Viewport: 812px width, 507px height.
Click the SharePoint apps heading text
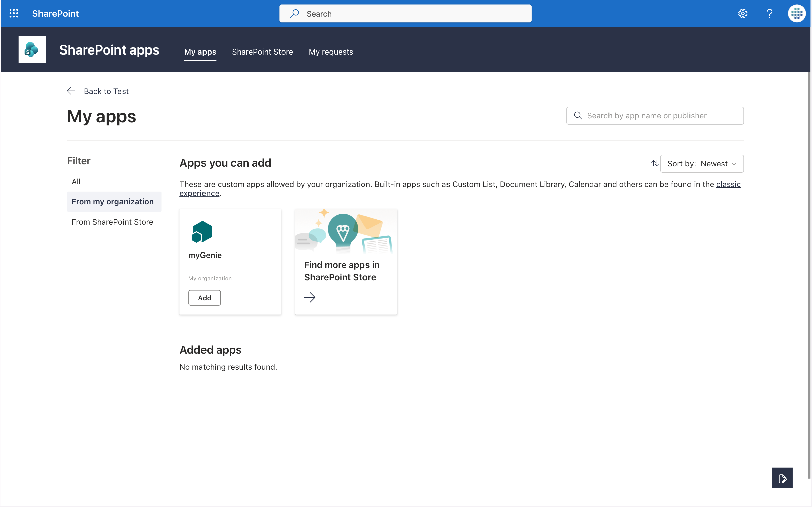coord(109,49)
